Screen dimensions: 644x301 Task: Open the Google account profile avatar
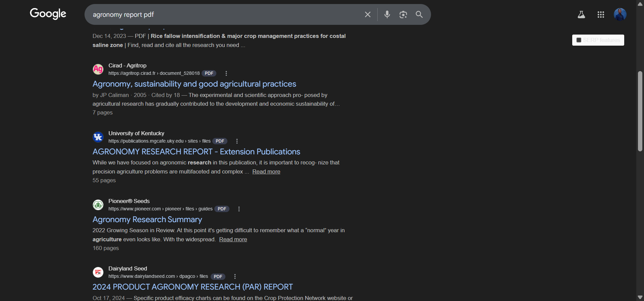pos(620,14)
